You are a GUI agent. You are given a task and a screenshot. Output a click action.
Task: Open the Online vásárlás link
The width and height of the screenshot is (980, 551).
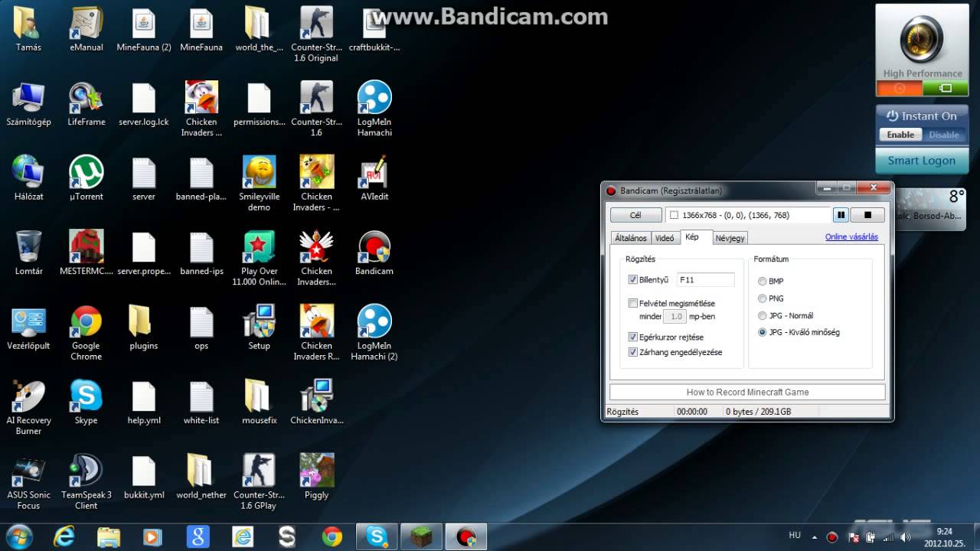(851, 237)
